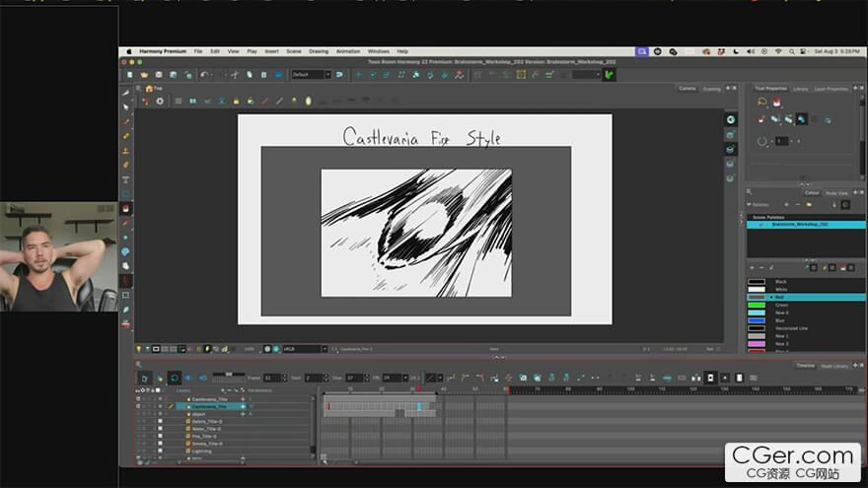Click the lock icon in camera view toolbar
The image size is (868, 488).
tap(236, 101)
